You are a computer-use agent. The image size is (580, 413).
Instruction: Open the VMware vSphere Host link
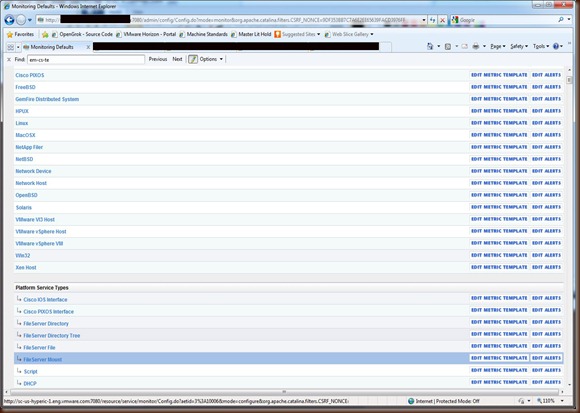[x=41, y=231]
